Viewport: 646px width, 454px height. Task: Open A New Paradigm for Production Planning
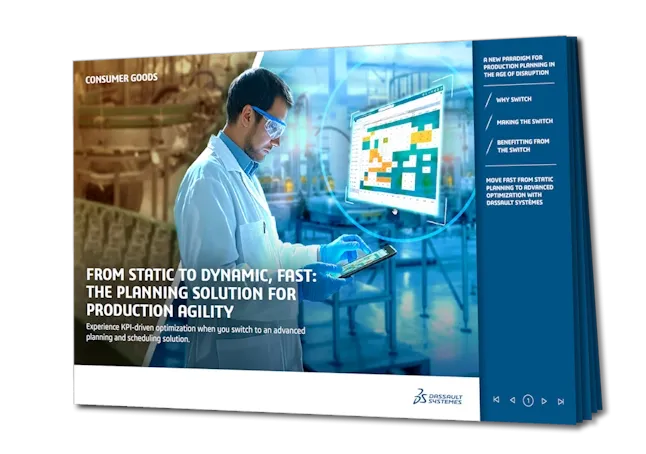pos(519,66)
